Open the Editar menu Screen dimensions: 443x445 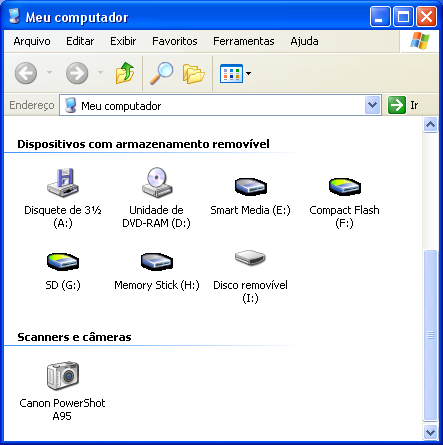coord(80,41)
